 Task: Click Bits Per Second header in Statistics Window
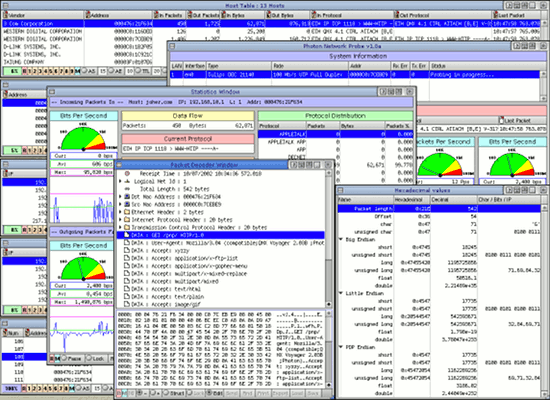(x=83, y=116)
